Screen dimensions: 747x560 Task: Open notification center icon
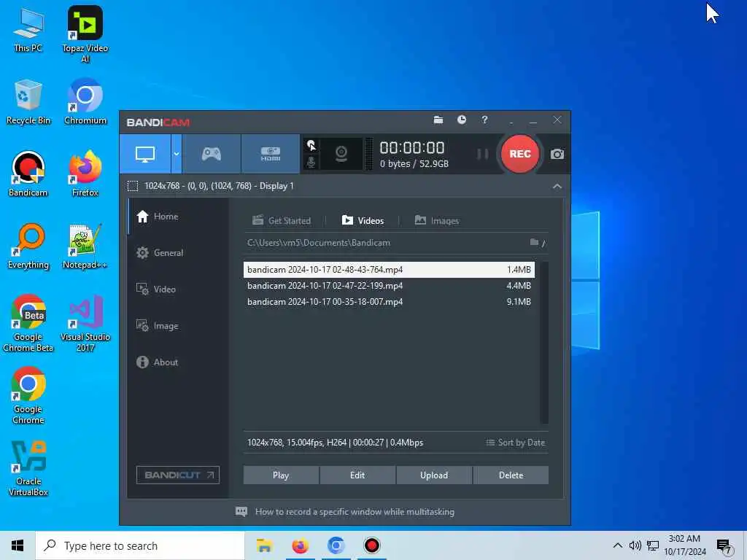click(x=724, y=547)
